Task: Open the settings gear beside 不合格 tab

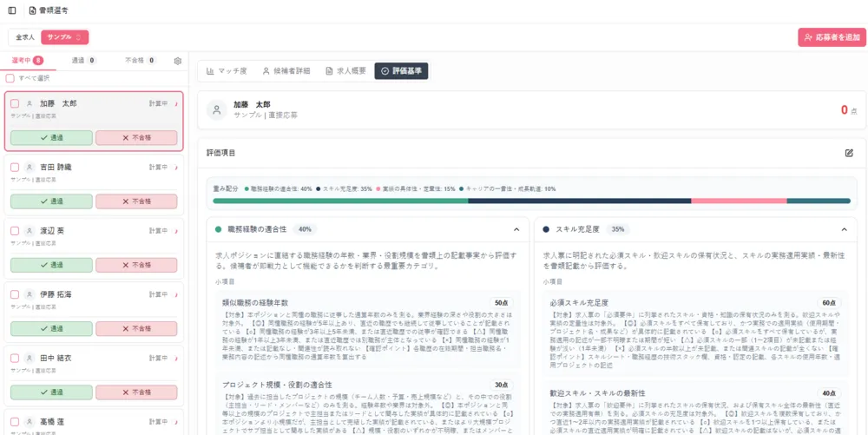Action: point(178,61)
